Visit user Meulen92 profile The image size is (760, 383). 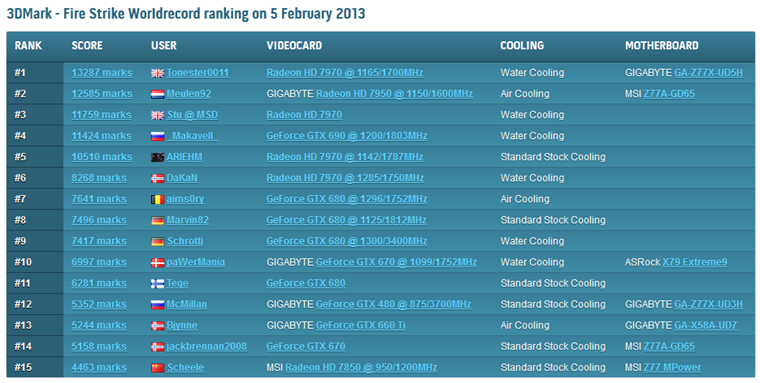pos(189,94)
